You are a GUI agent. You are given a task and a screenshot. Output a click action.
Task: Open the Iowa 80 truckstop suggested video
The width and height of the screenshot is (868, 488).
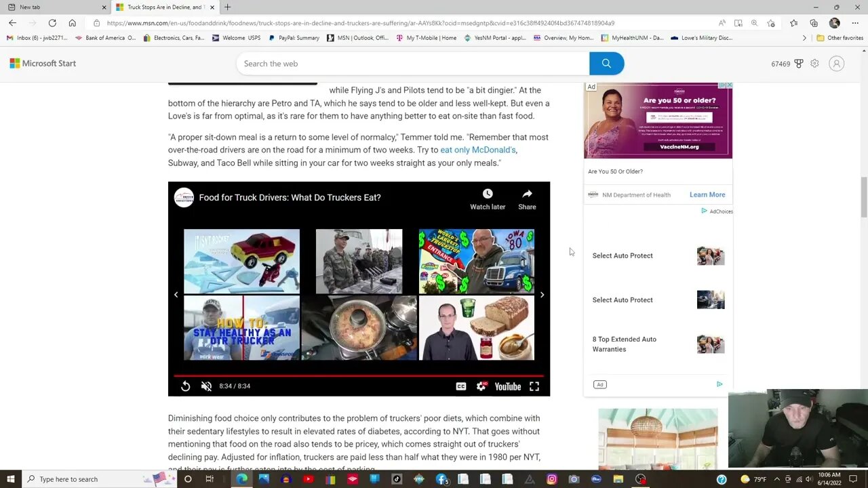(477, 261)
